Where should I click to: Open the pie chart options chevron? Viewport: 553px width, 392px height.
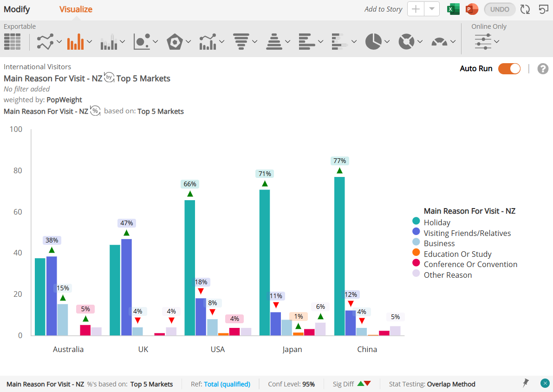click(x=387, y=42)
